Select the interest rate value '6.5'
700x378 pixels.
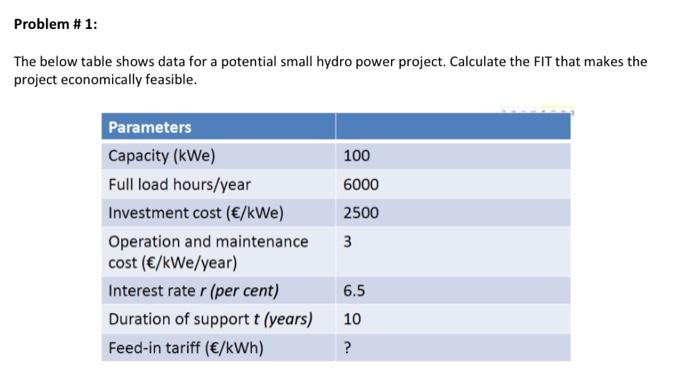point(354,291)
